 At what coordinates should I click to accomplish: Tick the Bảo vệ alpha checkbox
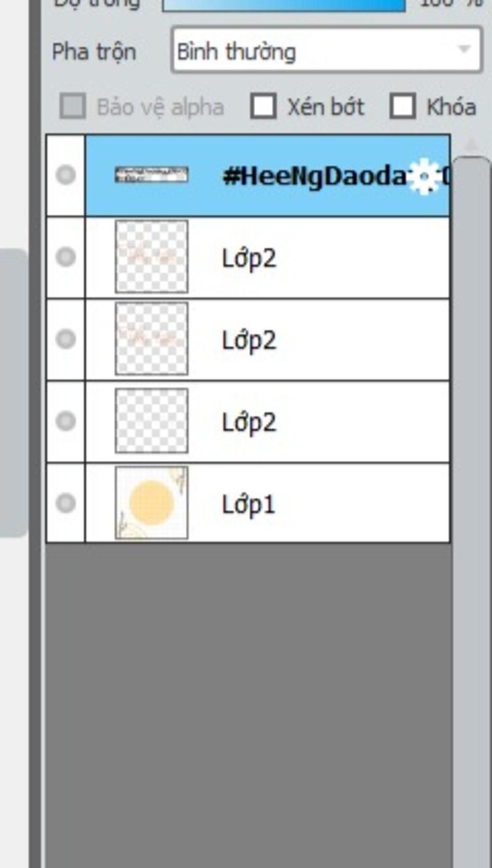click(73, 106)
